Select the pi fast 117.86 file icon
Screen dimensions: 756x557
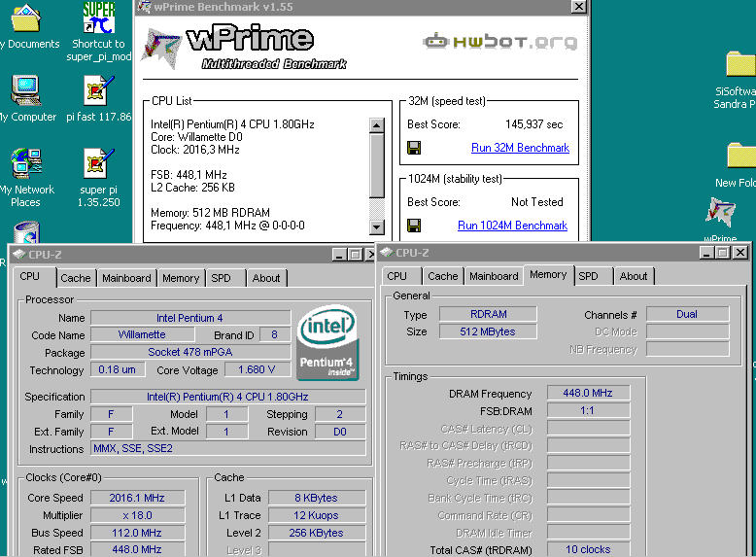point(99,90)
